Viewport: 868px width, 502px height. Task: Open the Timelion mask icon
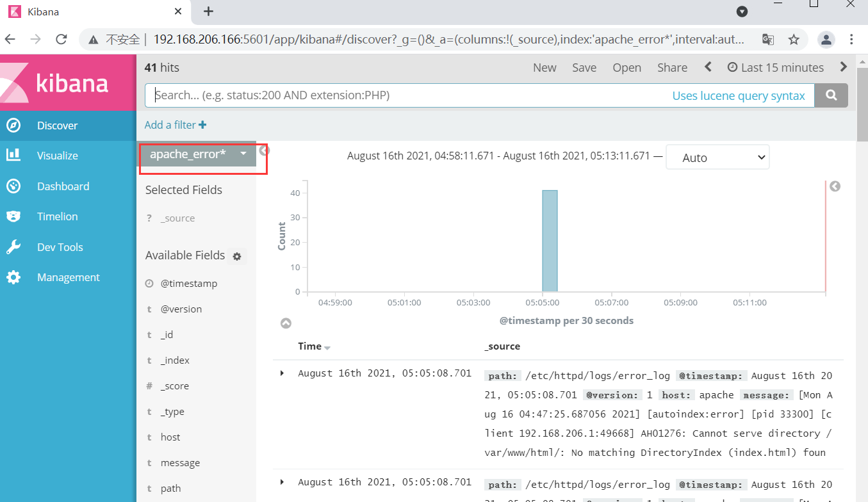[13, 216]
